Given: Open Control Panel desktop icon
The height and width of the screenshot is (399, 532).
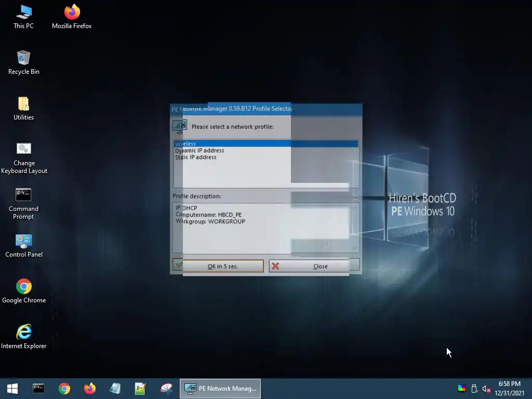Looking at the screenshot, I should [24, 246].
